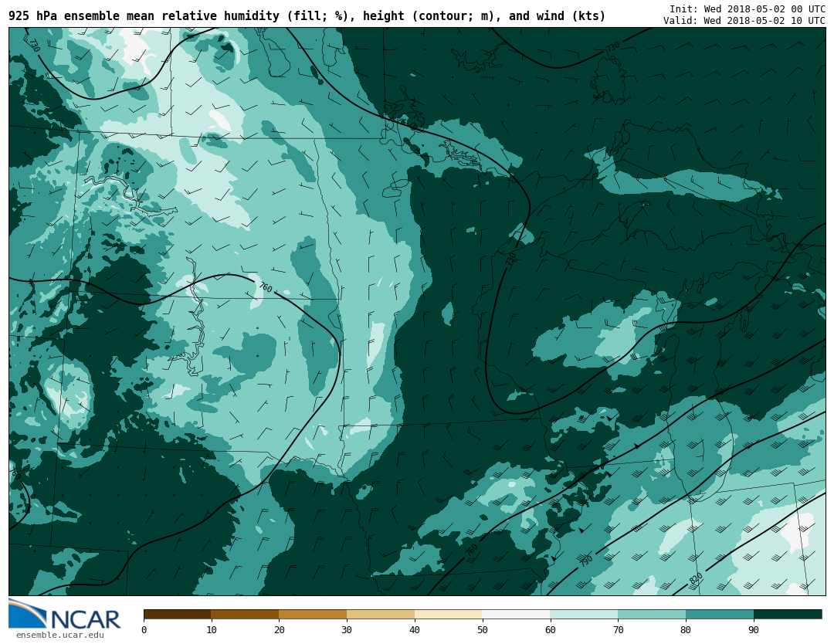Select the 40-50 pale cream swatch

449,614
